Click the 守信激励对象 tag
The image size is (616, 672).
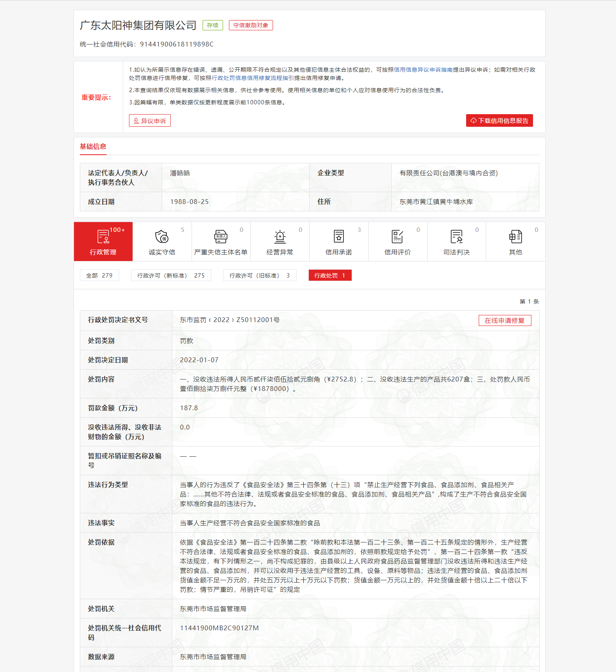(251, 25)
